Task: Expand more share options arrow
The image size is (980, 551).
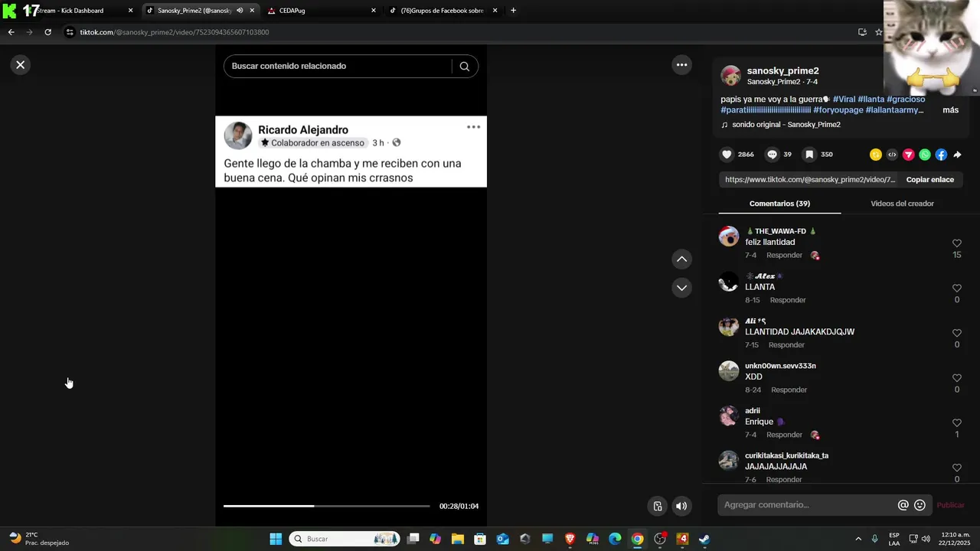Action: [957, 155]
